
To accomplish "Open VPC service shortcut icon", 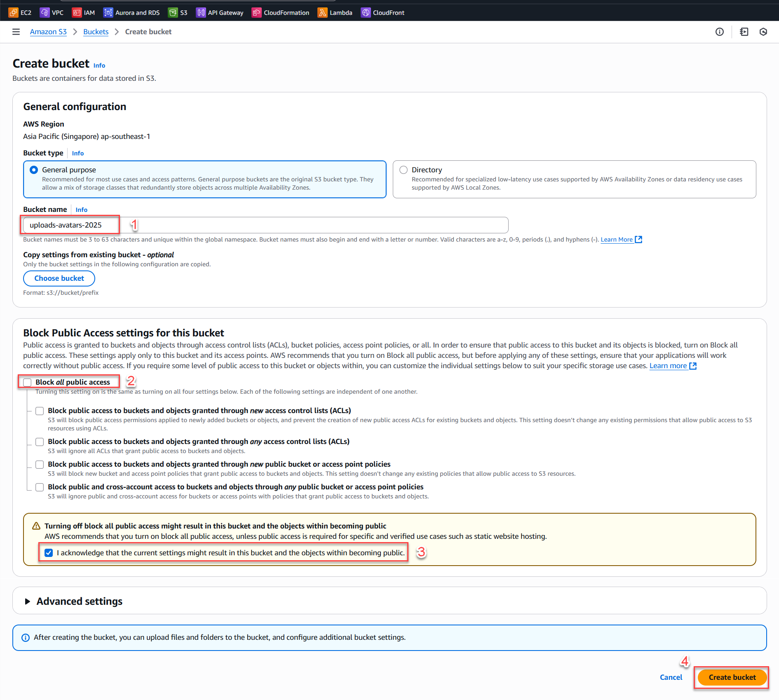I will (45, 13).
